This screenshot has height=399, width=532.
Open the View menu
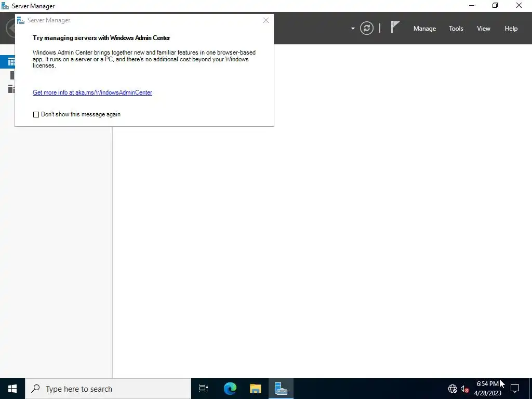coord(484,29)
